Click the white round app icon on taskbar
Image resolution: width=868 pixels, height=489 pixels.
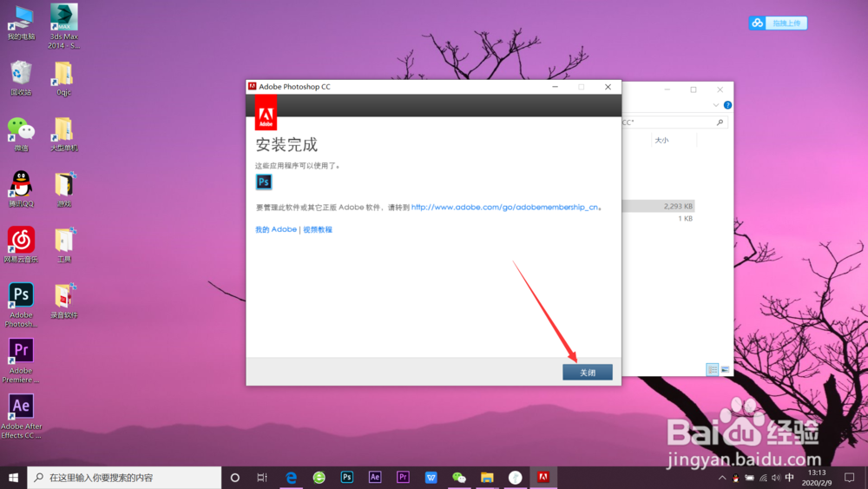515,478
